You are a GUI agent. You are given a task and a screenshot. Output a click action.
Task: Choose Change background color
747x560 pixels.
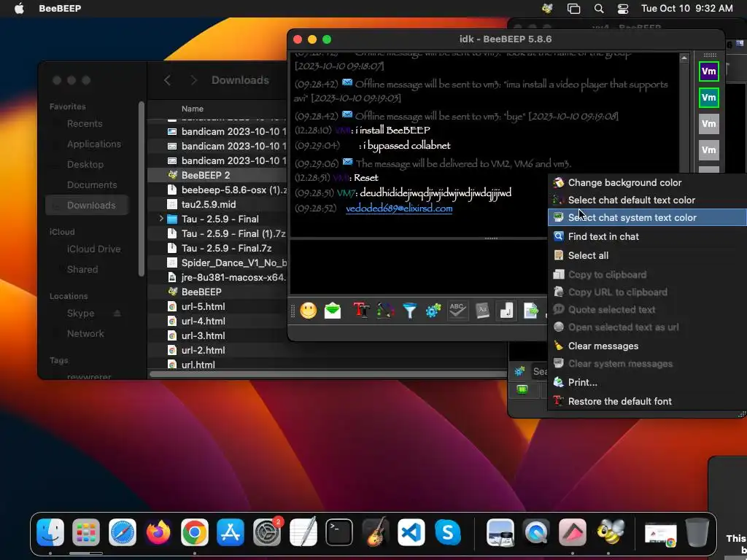click(624, 182)
